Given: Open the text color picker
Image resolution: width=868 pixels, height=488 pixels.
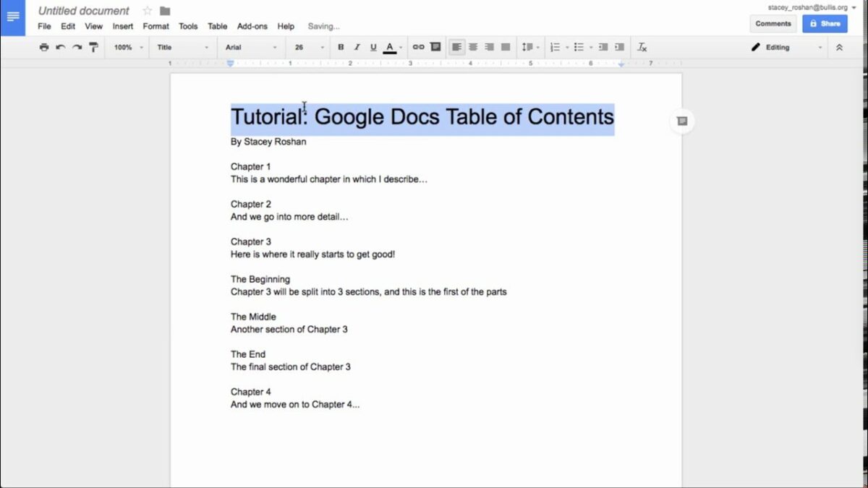Looking at the screenshot, I should pos(390,46).
